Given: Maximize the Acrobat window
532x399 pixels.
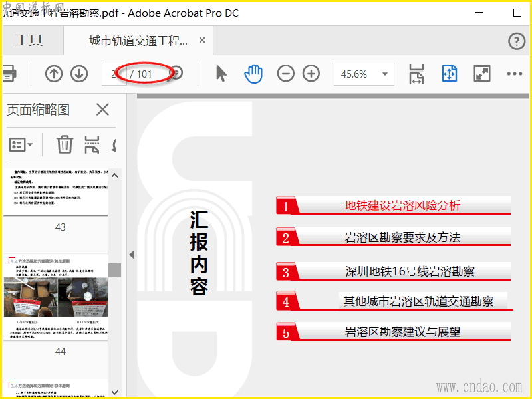Looking at the screenshot, I should 517,13.
